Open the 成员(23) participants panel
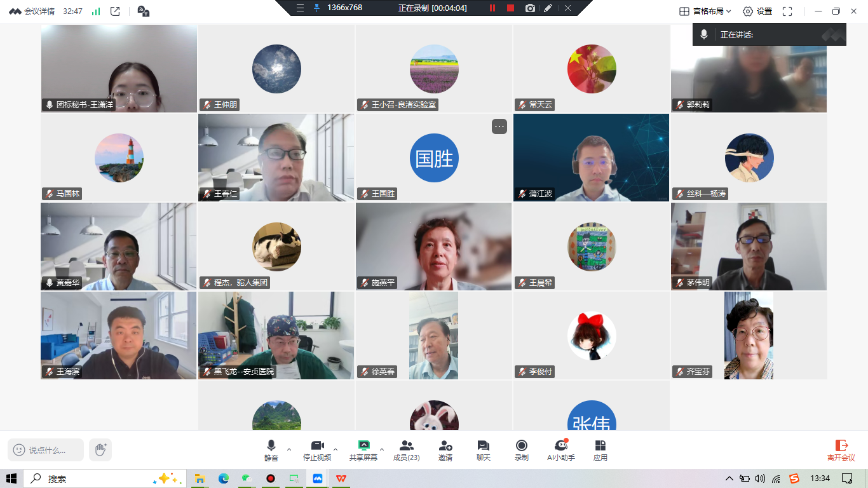 pos(406,450)
